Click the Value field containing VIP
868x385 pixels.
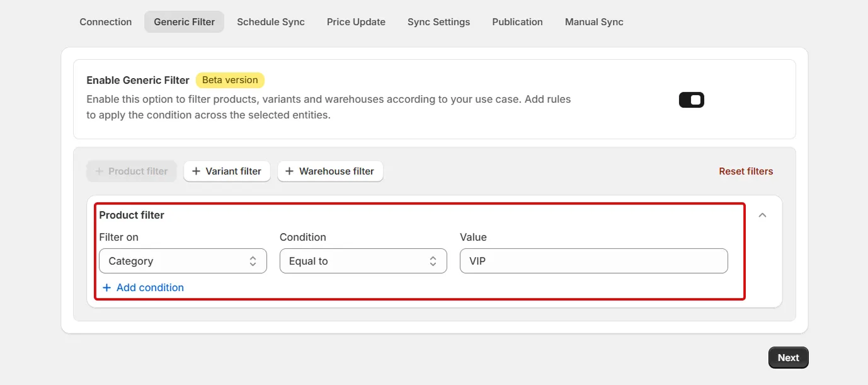(x=594, y=261)
